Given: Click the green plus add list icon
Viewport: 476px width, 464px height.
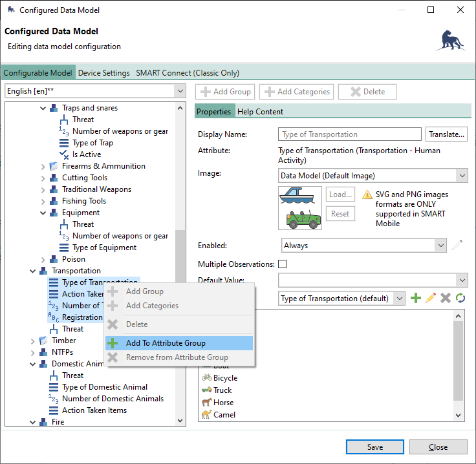Looking at the screenshot, I should (416, 298).
